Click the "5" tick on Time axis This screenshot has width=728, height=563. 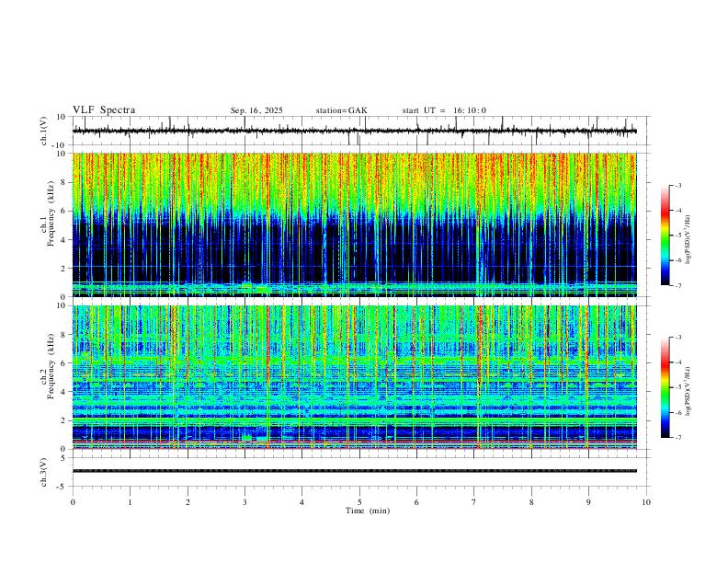[x=359, y=502]
